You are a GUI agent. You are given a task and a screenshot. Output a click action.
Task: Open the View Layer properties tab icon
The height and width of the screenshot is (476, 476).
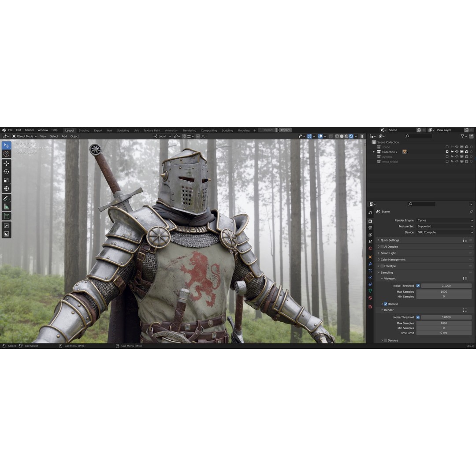pos(370,234)
